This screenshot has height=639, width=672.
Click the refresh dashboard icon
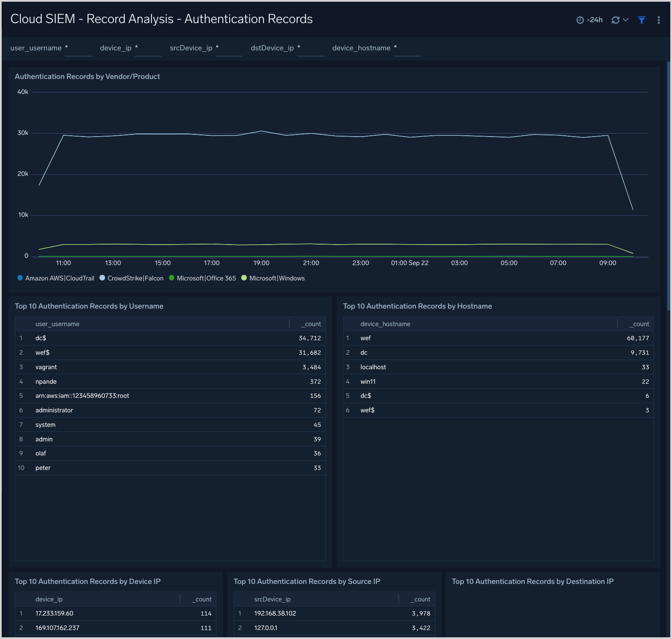click(615, 20)
